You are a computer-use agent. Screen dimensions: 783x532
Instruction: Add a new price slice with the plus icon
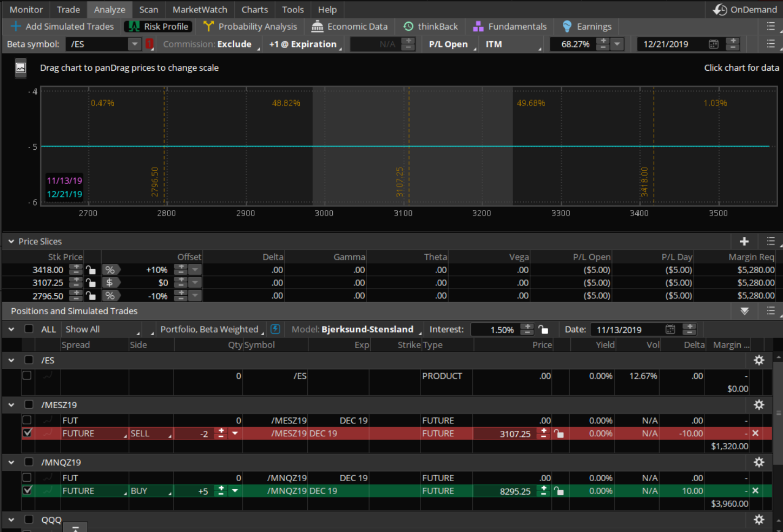click(745, 242)
